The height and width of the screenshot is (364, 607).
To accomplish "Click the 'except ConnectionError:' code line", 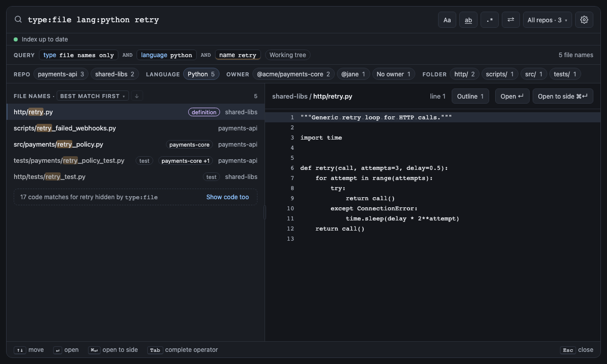I will click(374, 208).
